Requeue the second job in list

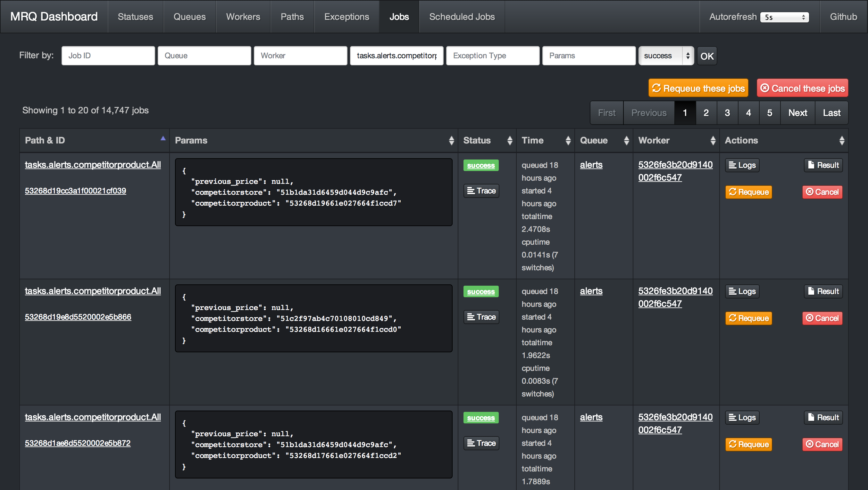(748, 318)
